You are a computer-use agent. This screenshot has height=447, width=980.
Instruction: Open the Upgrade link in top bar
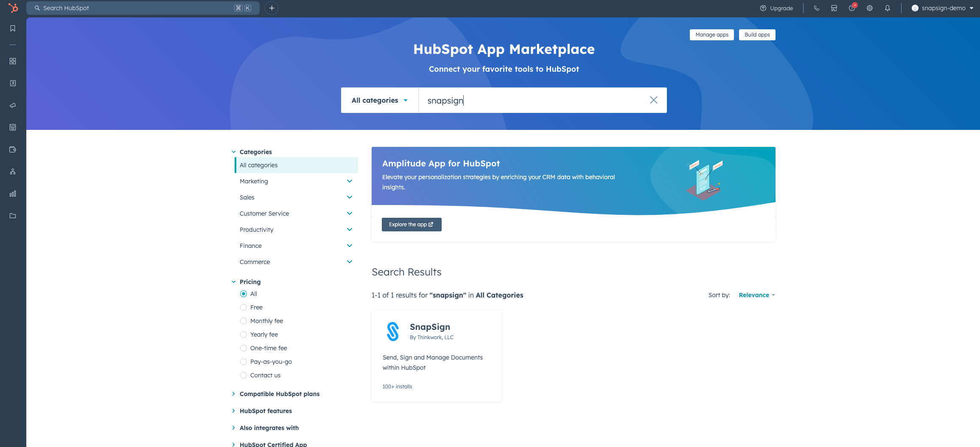click(781, 8)
